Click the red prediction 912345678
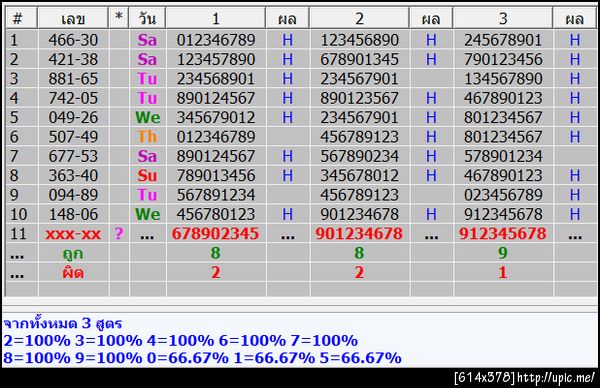 pyautogui.click(x=503, y=233)
